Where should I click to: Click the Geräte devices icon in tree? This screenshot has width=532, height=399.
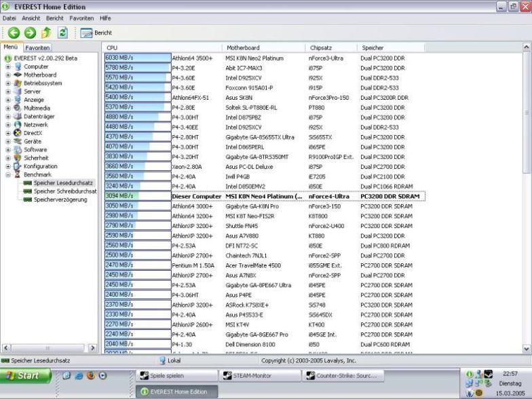(18, 141)
